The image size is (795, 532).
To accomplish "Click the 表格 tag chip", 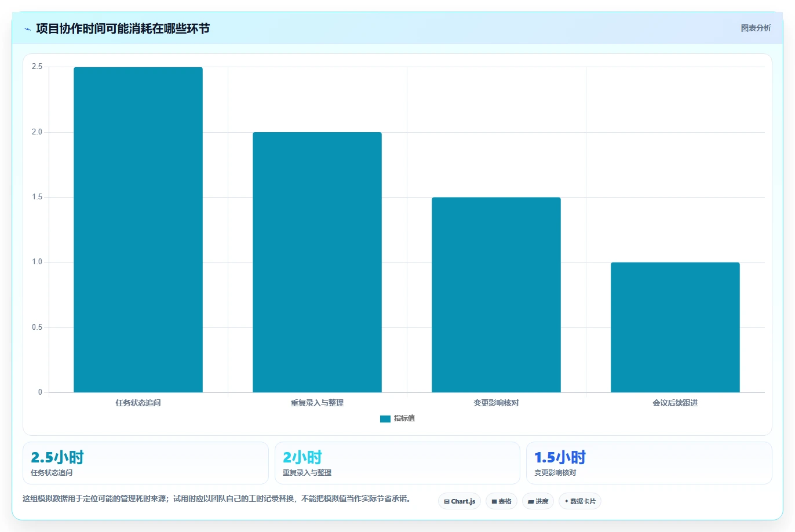I will (x=501, y=501).
